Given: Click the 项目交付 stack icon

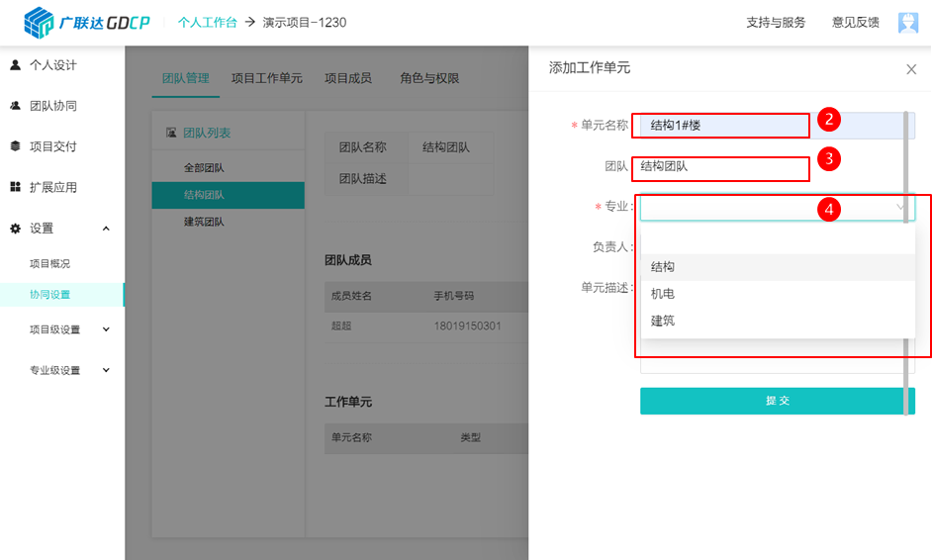Looking at the screenshot, I should click(x=16, y=146).
